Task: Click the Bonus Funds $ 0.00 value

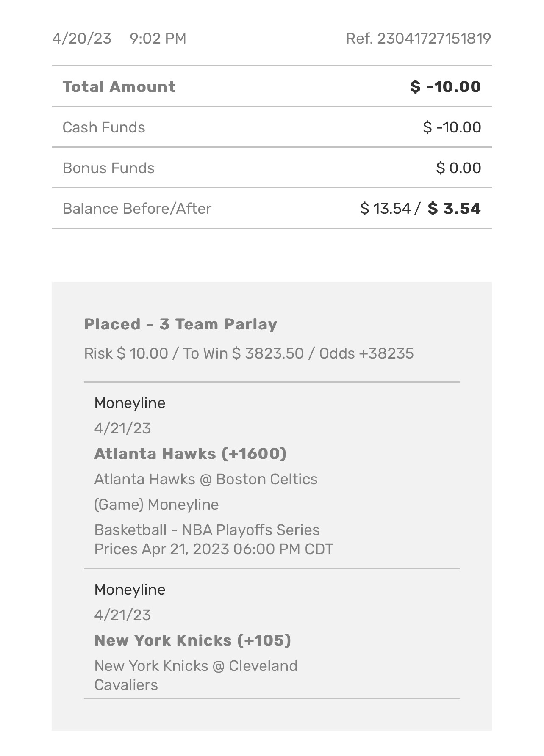Action: (458, 168)
